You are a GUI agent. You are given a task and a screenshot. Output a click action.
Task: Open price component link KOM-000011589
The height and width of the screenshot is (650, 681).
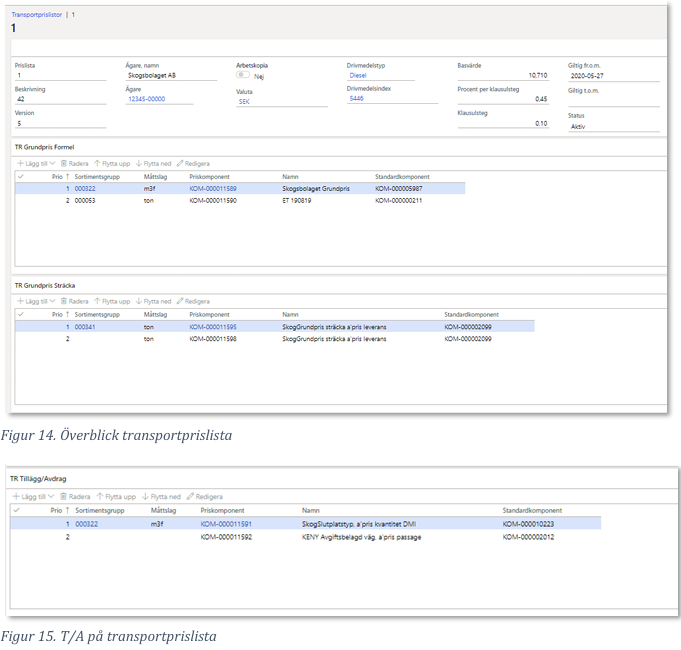click(x=211, y=188)
